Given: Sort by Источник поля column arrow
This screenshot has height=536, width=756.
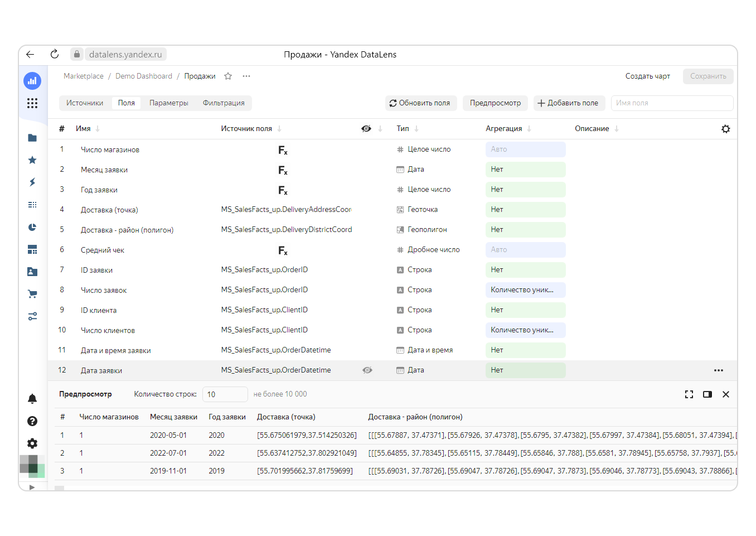Looking at the screenshot, I should tap(279, 129).
